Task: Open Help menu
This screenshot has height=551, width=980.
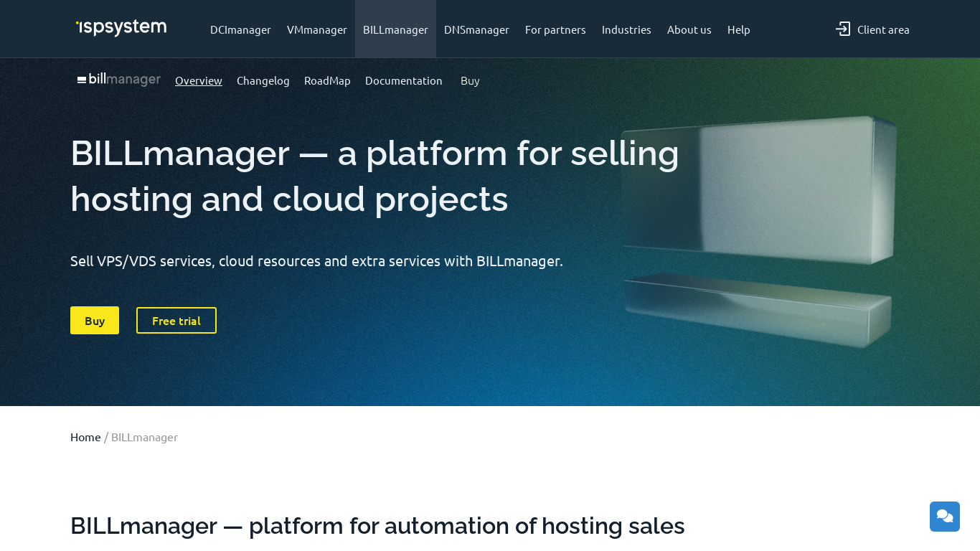Action: tap(739, 29)
